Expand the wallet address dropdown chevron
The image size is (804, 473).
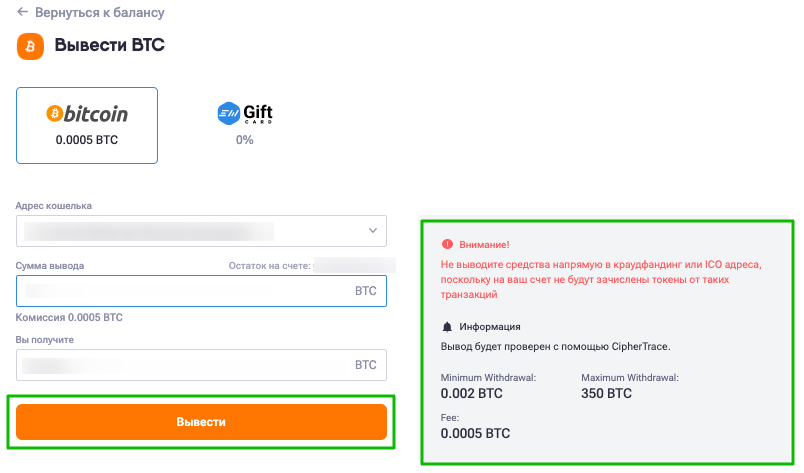click(x=373, y=230)
